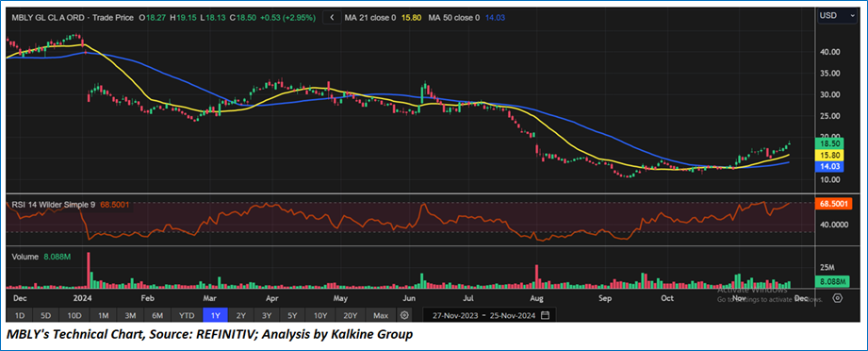Click the MBLY GL CL A ORD title
The image size is (868, 351).
49,18
